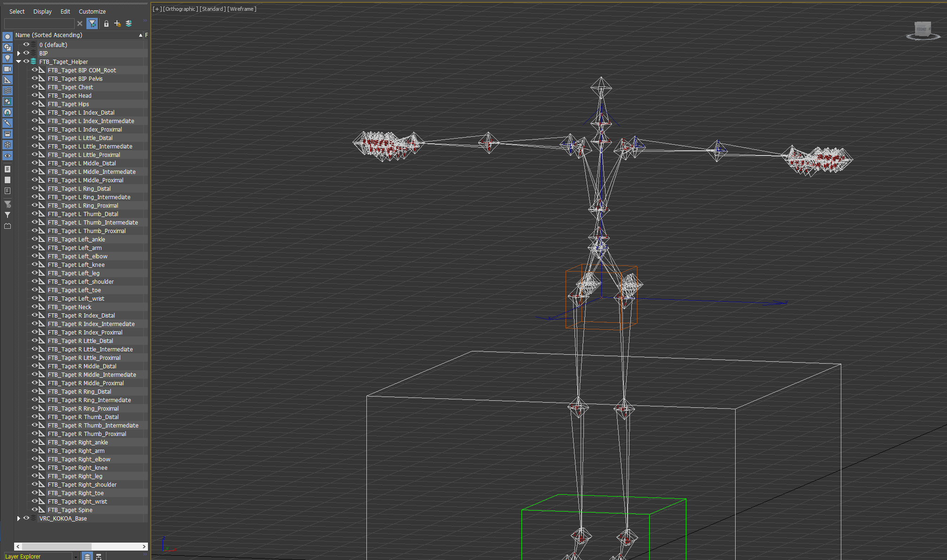Click Display None blank square icon
This screenshot has width=947, height=560.
coord(8,180)
